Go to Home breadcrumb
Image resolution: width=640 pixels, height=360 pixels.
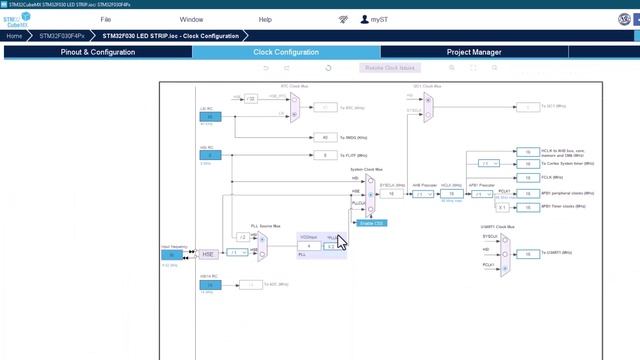coord(14,36)
